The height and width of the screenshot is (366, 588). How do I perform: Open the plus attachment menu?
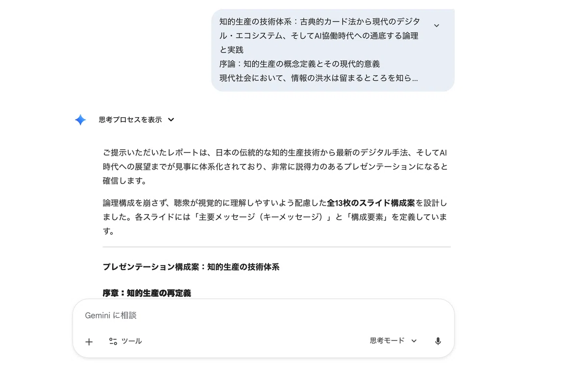89,342
